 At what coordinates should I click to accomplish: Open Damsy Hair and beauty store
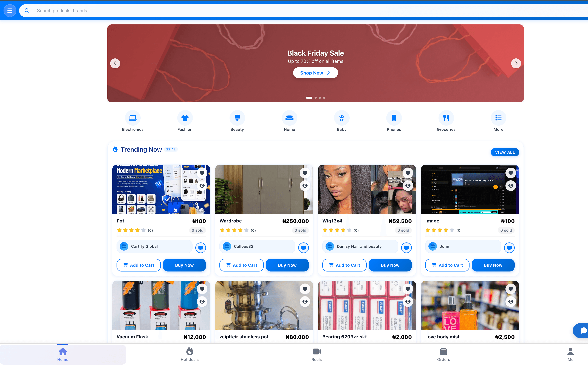click(360, 246)
